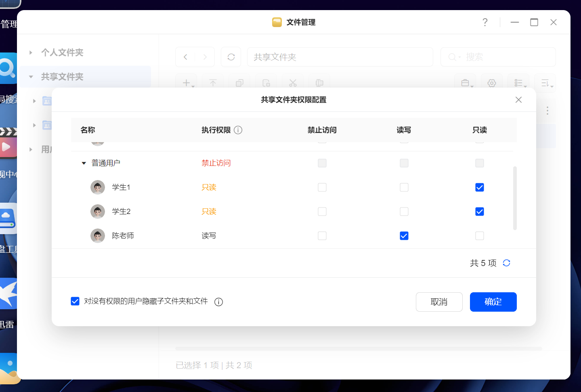The image size is (581, 392).
Task: Open the help question mark icon
Action: 485,22
